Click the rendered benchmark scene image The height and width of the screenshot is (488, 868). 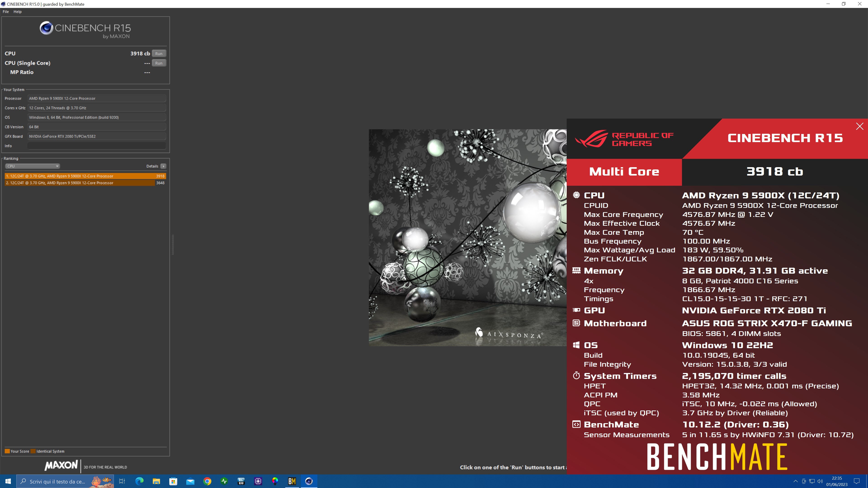click(468, 237)
